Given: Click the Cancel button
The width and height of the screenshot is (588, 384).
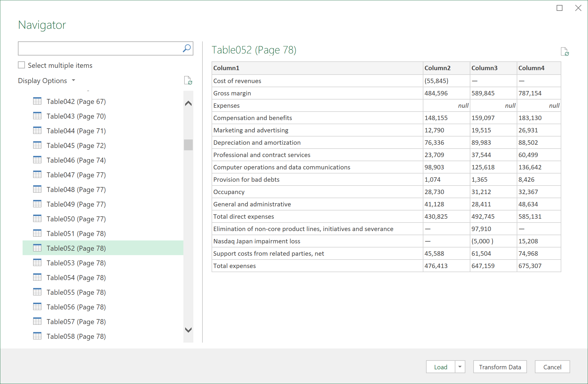Looking at the screenshot, I should tap(554, 366).
